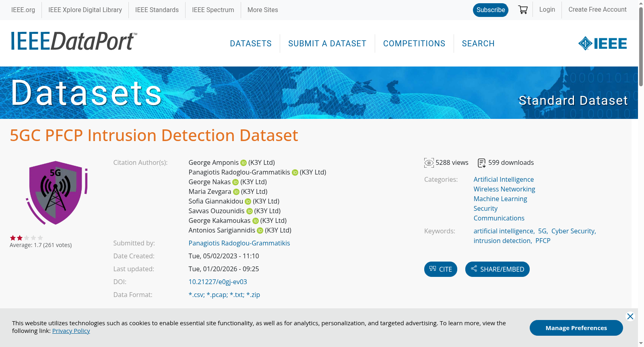Go to IEEE Standards link
The image size is (644, 347).
pyautogui.click(x=157, y=10)
